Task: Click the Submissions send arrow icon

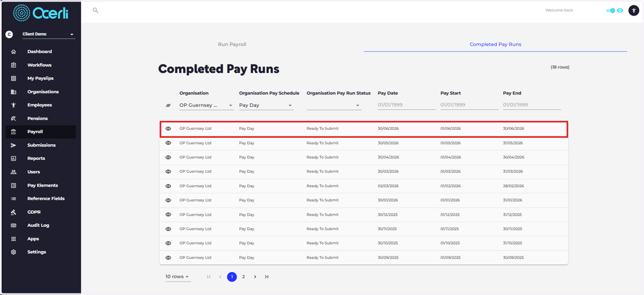Action: (x=13, y=145)
